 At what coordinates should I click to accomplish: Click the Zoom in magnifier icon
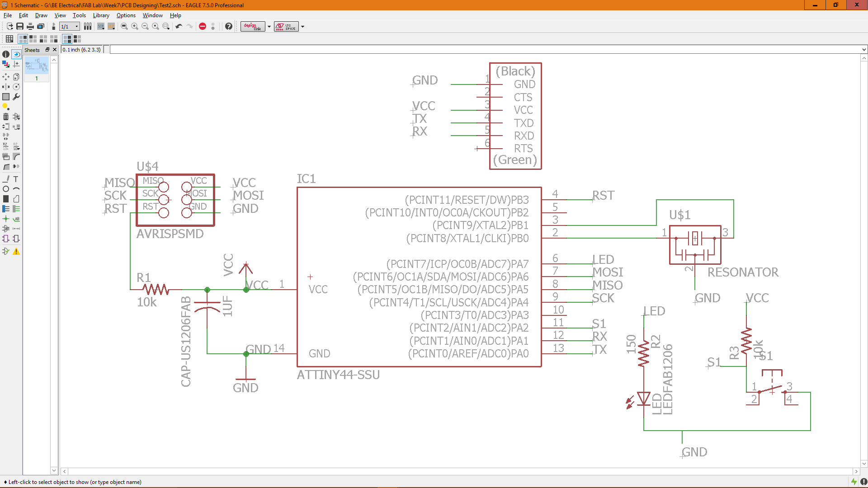click(x=135, y=26)
